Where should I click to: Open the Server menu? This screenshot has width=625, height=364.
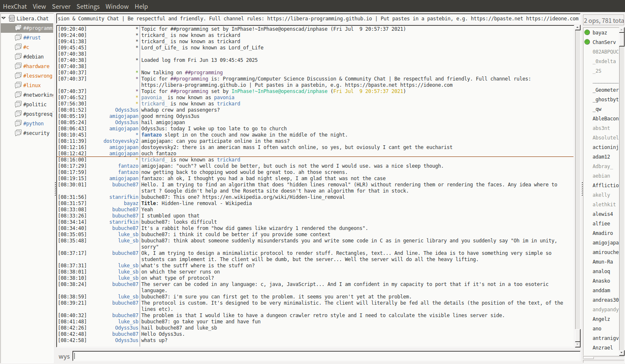[x=61, y=6]
